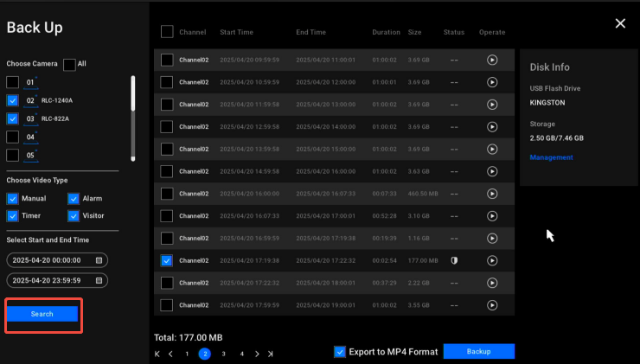
Task: Go to the previous results page
Action: pyautogui.click(x=170, y=354)
